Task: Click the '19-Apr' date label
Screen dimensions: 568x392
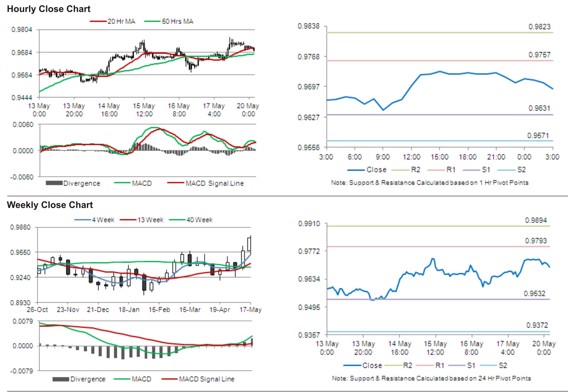Action: pyautogui.click(x=220, y=310)
